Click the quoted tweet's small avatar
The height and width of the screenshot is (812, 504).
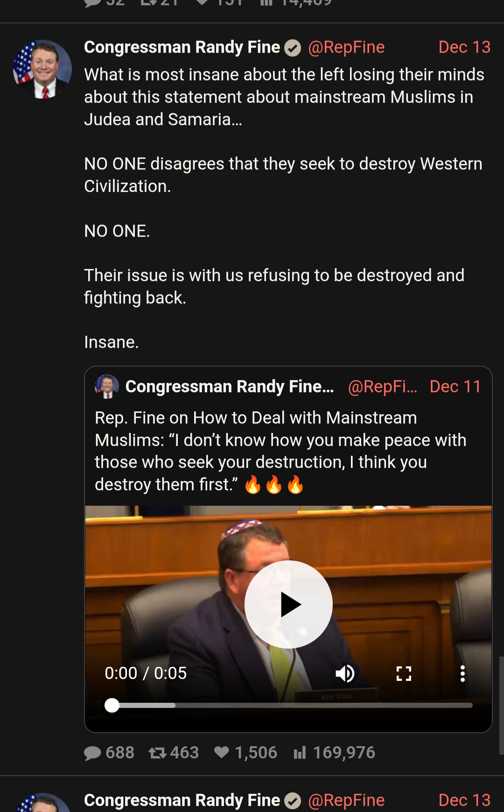(107, 386)
